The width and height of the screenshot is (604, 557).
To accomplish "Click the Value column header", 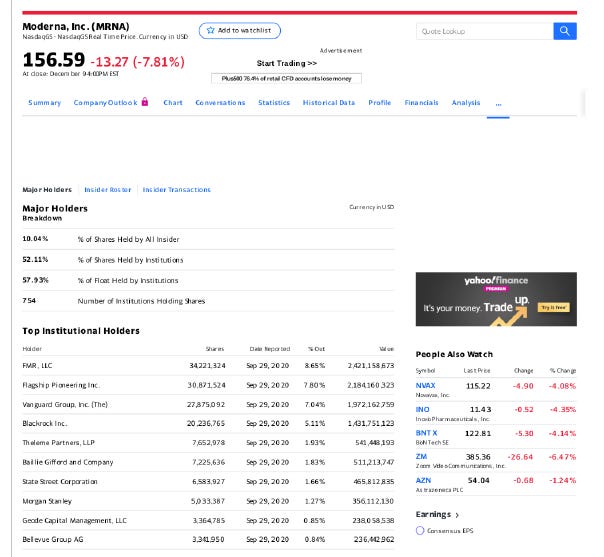I will coord(386,349).
